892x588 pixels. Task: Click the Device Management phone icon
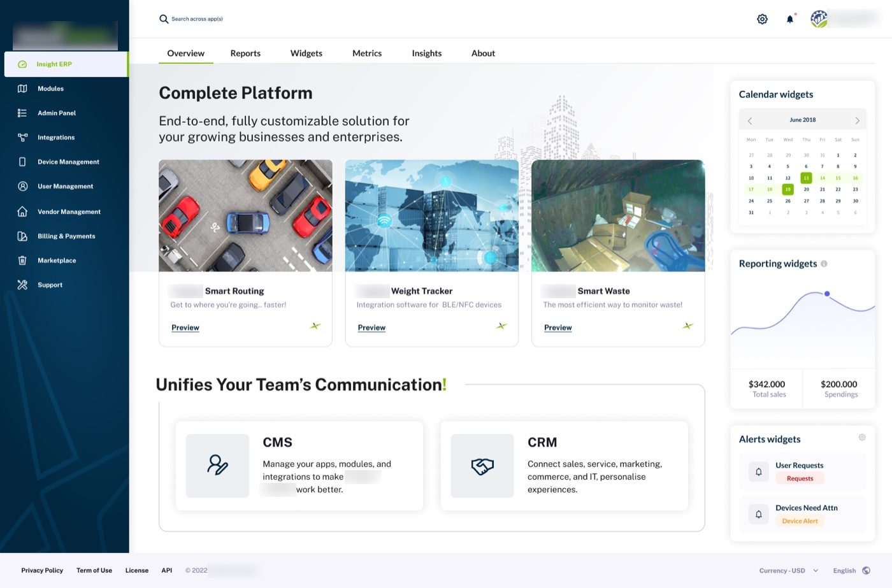(x=22, y=162)
